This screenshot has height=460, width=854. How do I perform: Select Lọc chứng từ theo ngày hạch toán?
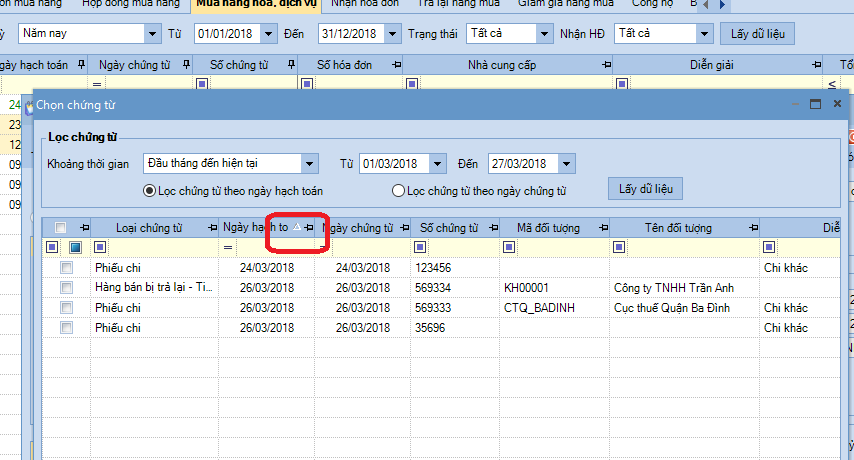149,191
